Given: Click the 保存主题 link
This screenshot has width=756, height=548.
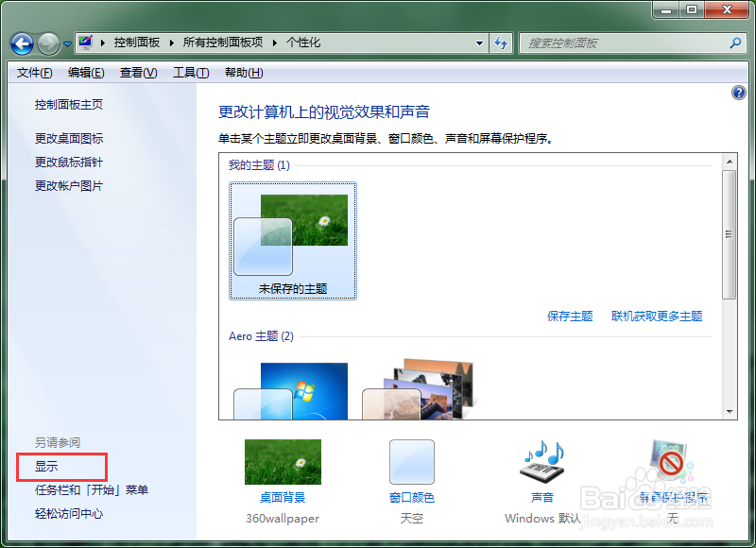Looking at the screenshot, I should pyautogui.click(x=570, y=317).
